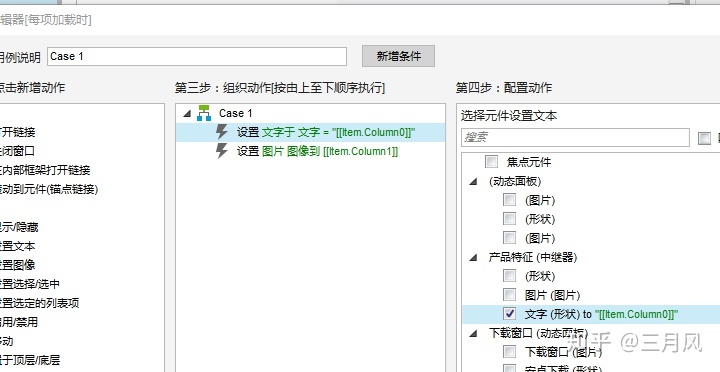The width and height of the screenshot is (720, 372).
Task: Collapse the (动态面板) group
Action: 473,181
